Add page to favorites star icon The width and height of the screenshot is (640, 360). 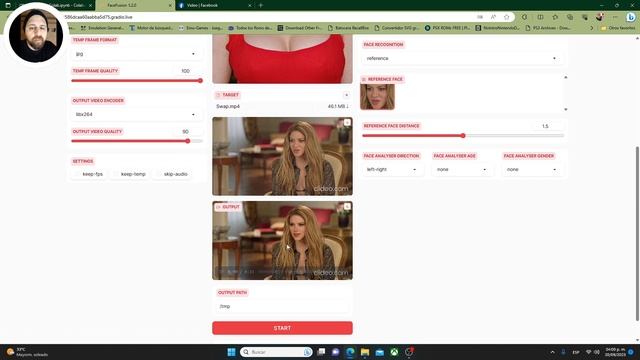coord(507,17)
